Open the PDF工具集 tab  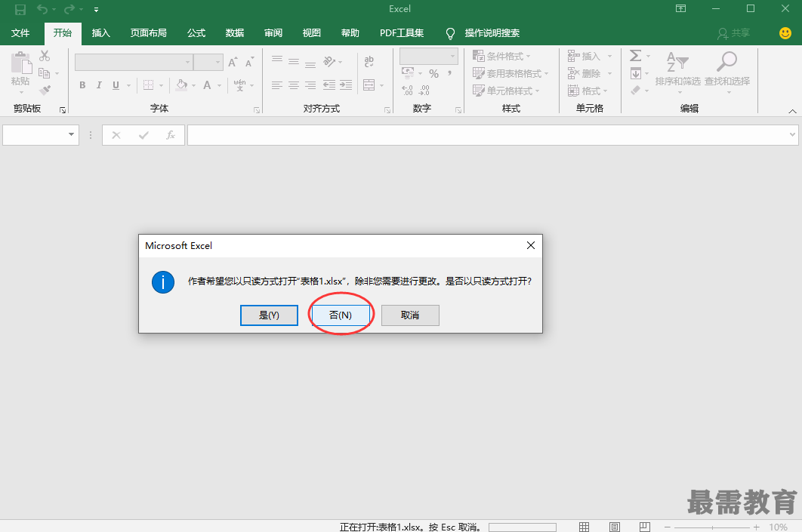pos(402,33)
